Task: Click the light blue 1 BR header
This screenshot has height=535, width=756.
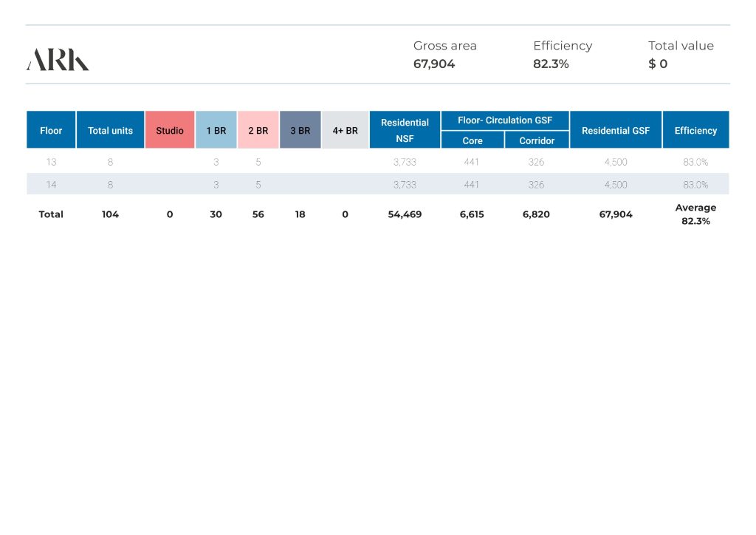Action: click(x=216, y=130)
